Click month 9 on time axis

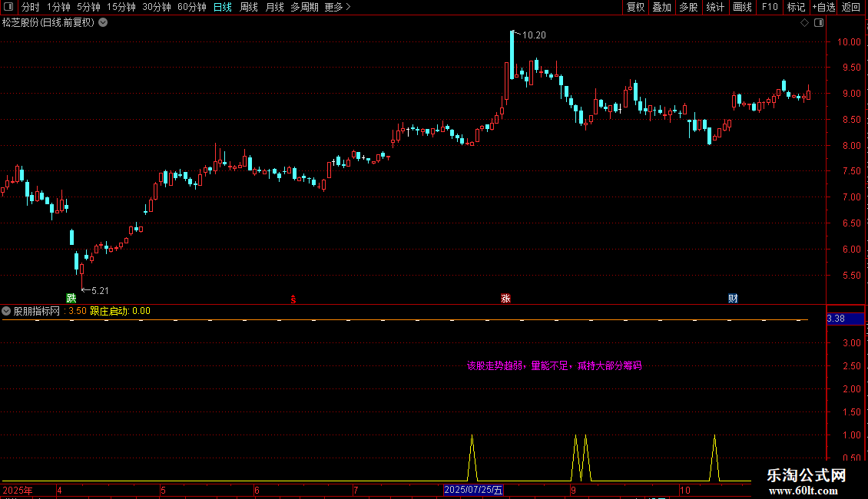click(574, 491)
